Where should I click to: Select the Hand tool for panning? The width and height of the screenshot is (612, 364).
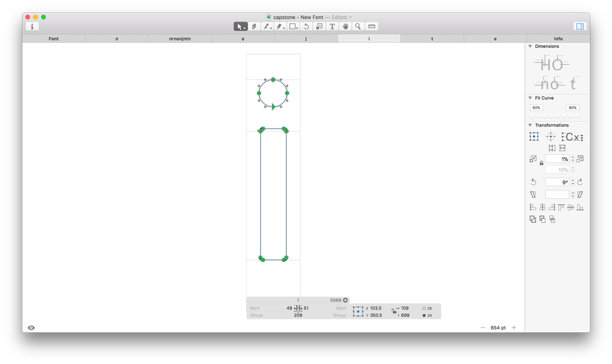(345, 26)
